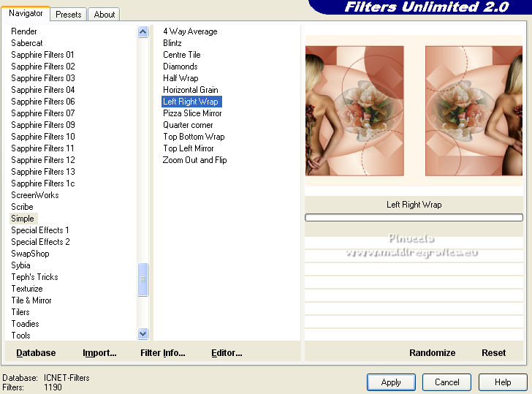Select Sapphire Filters 07 category

[42, 113]
